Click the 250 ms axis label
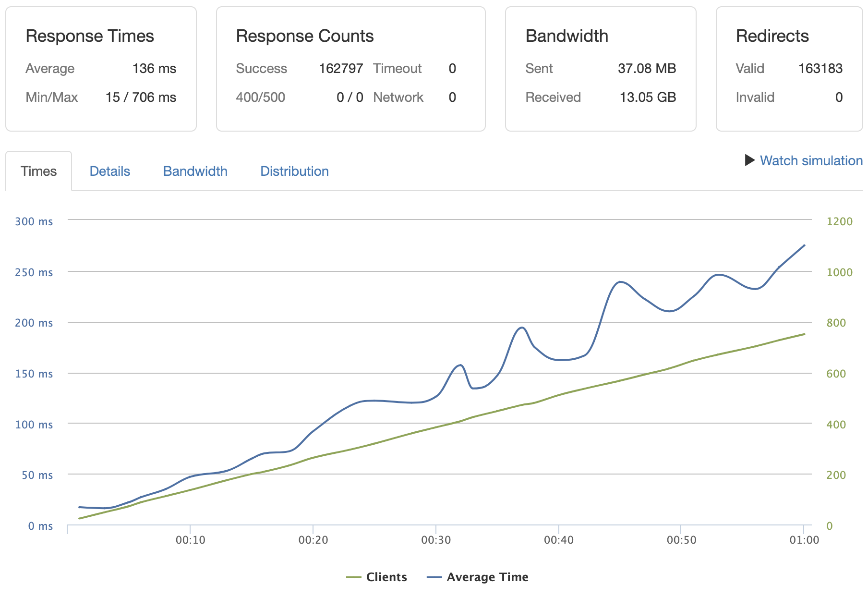This screenshot has width=868, height=609. coord(34,272)
